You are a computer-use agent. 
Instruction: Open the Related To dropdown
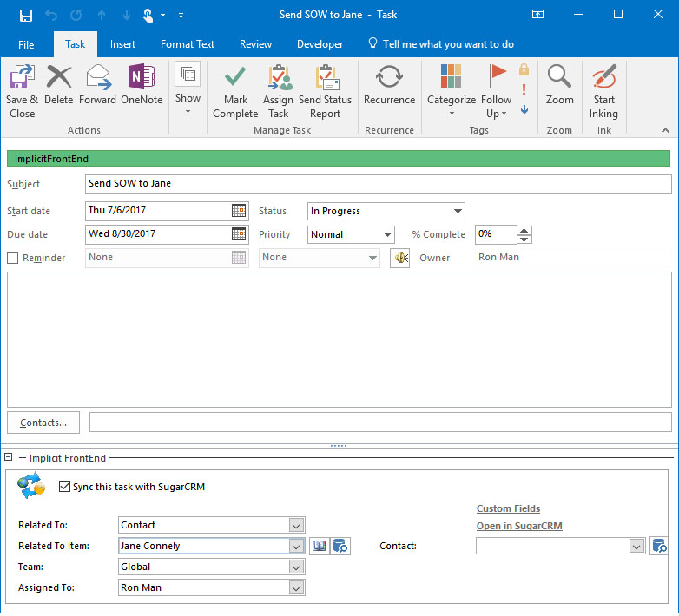(x=296, y=525)
